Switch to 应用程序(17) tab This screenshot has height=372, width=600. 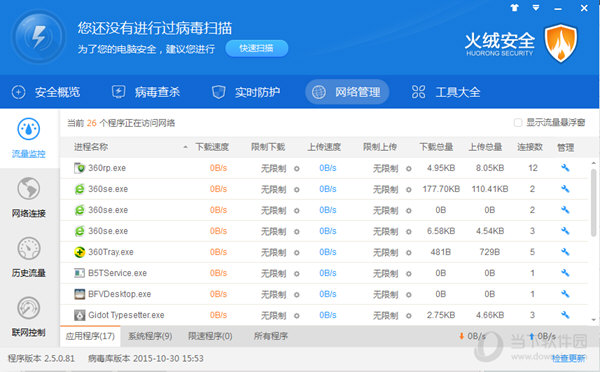click(90, 336)
